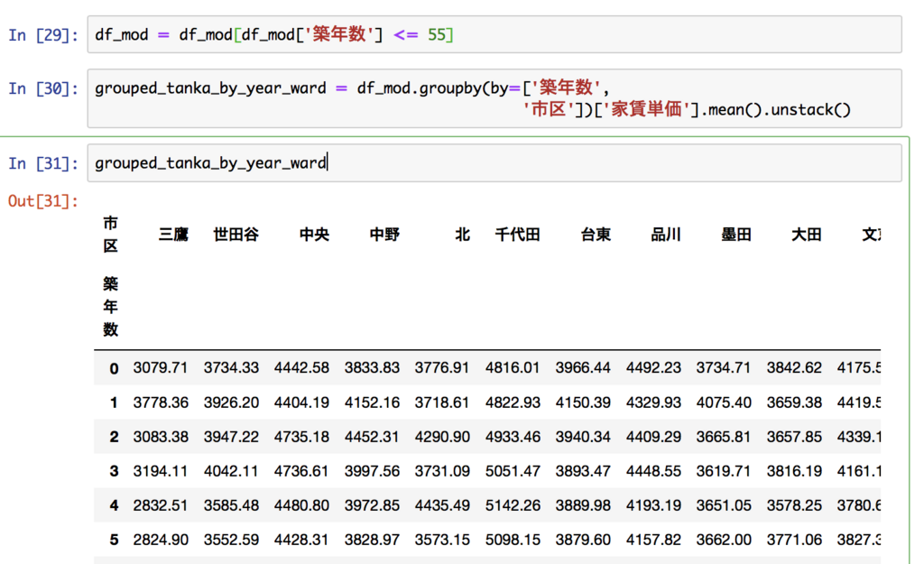Click cell value 3083.38

click(161, 437)
